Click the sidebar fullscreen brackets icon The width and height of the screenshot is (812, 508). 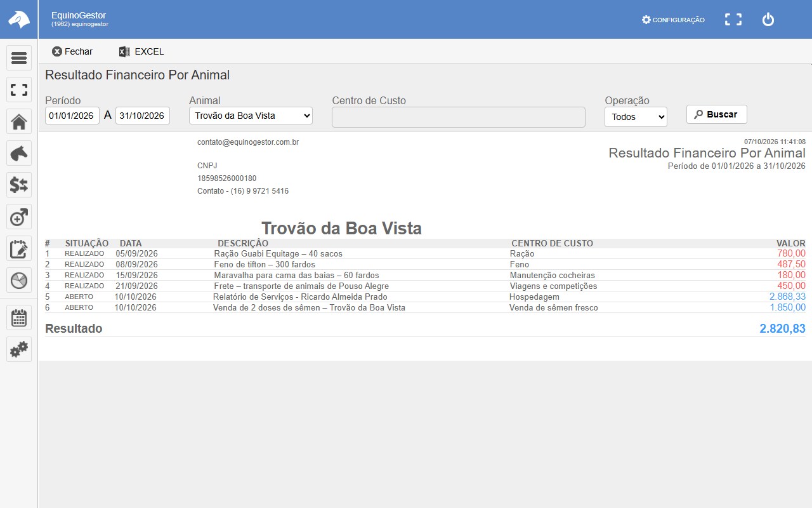coord(19,90)
